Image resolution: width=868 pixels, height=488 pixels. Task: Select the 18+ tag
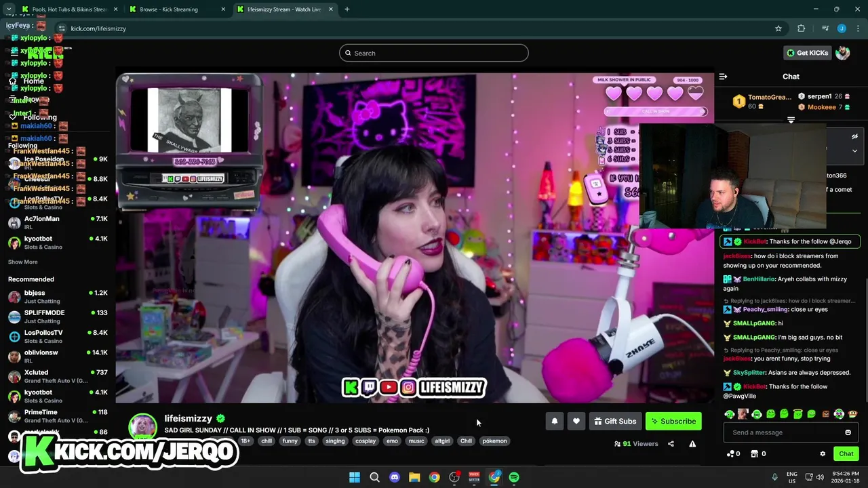[x=245, y=441]
